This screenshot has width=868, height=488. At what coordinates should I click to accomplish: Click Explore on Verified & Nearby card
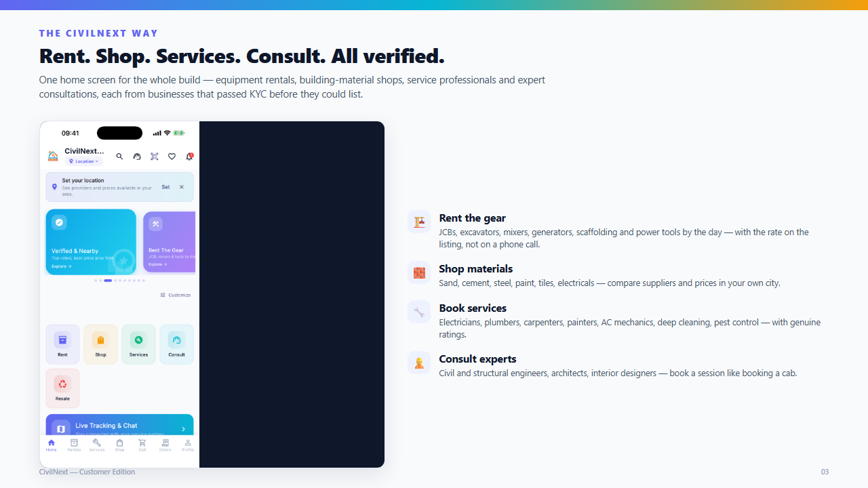point(61,266)
